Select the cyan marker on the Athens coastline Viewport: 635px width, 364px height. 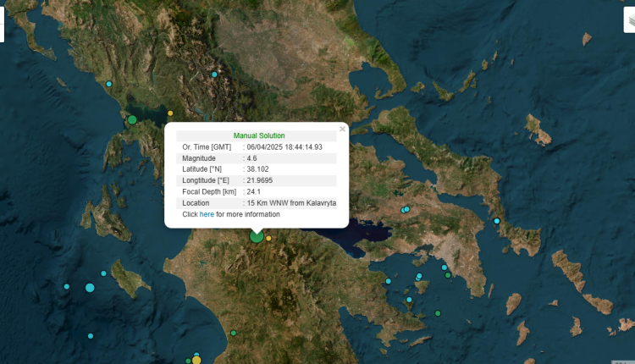pyautogui.click(x=444, y=267)
